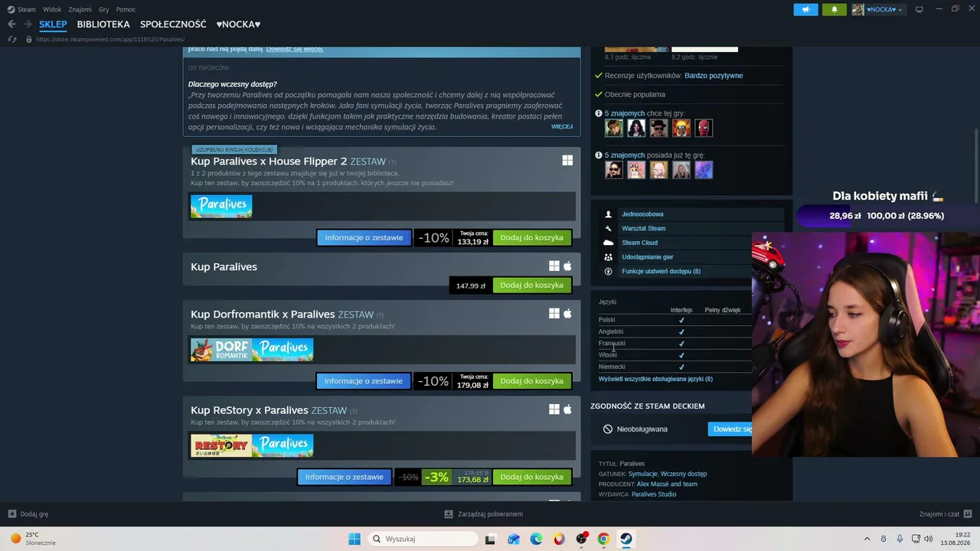Image resolution: width=980 pixels, height=551 pixels.
Task: Open the Widok menu
Action: [x=52, y=9]
